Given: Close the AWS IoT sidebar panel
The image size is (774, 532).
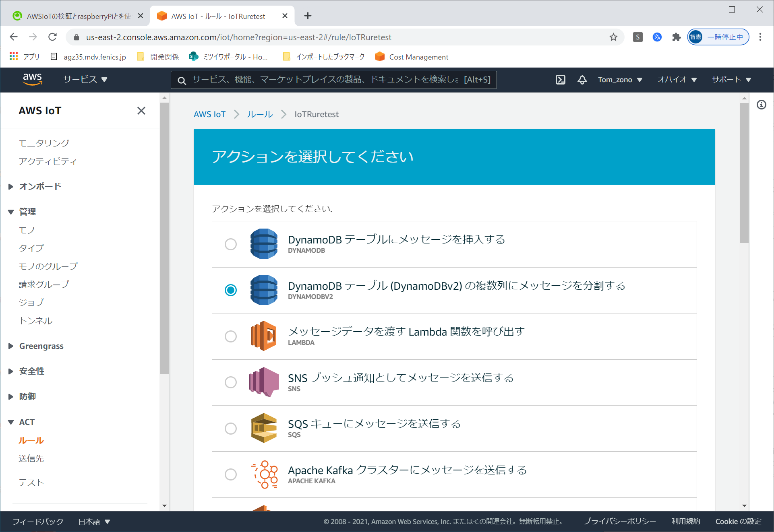Looking at the screenshot, I should click(x=141, y=111).
